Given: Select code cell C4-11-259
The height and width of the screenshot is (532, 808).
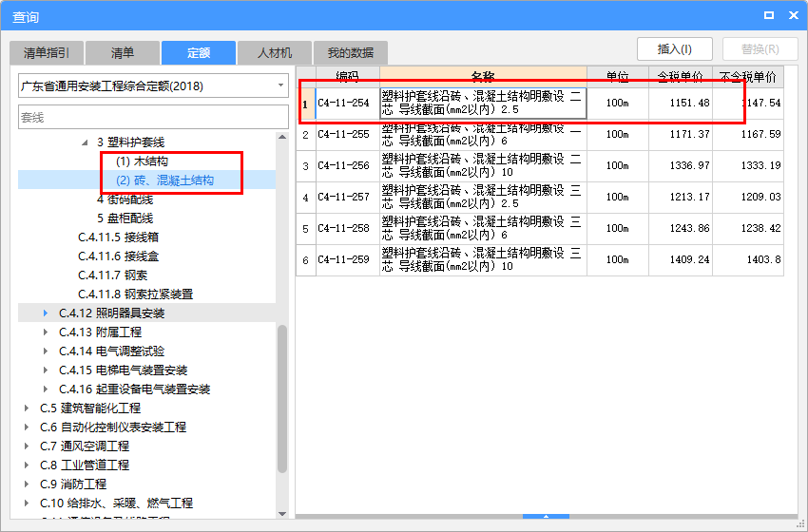Looking at the screenshot, I should (x=348, y=260).
